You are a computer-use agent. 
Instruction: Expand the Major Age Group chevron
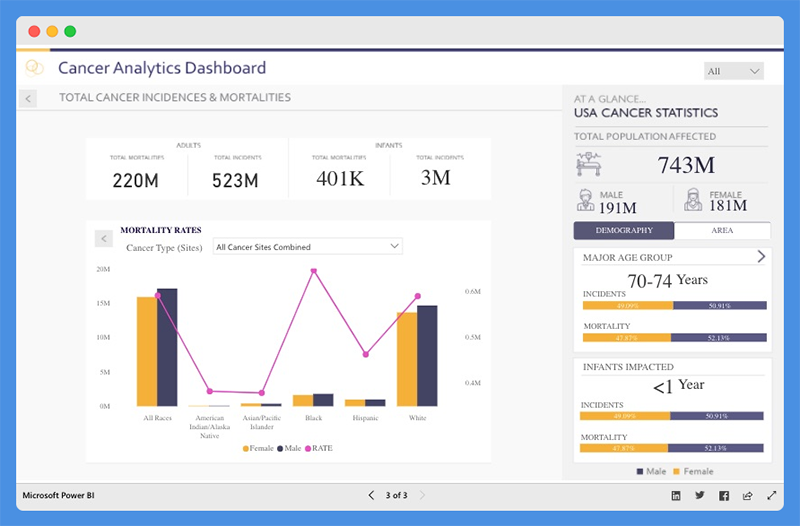(x=761, y=257)
